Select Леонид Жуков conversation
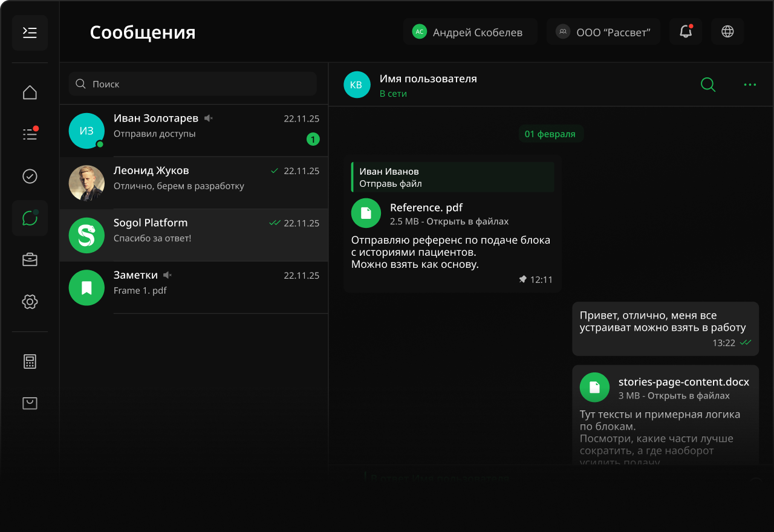 [193, 183]
